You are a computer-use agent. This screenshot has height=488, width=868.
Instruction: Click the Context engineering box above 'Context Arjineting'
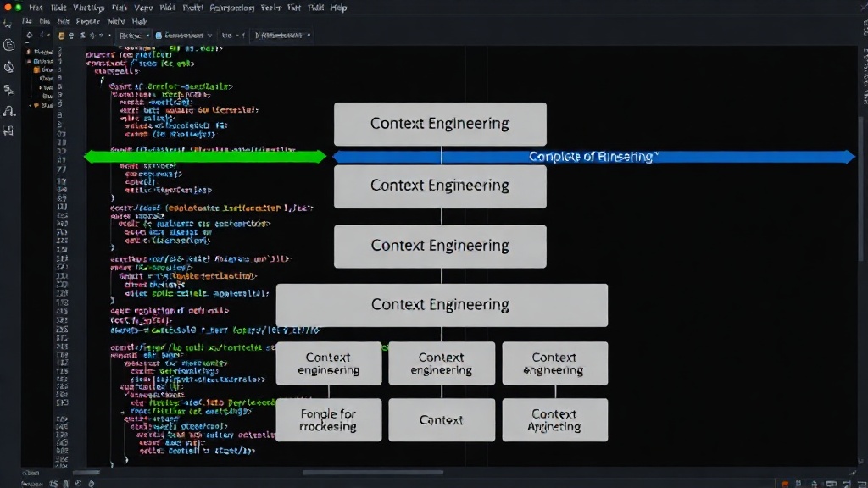554,363
